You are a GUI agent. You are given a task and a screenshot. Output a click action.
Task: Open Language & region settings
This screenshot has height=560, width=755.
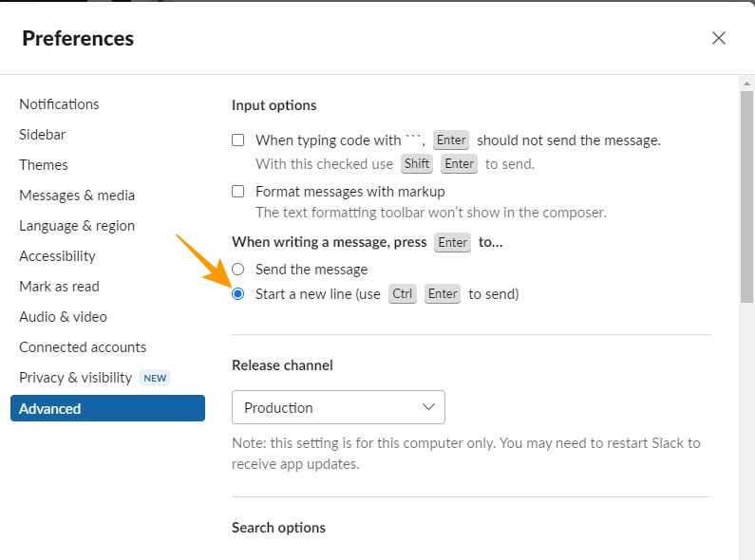77,225
